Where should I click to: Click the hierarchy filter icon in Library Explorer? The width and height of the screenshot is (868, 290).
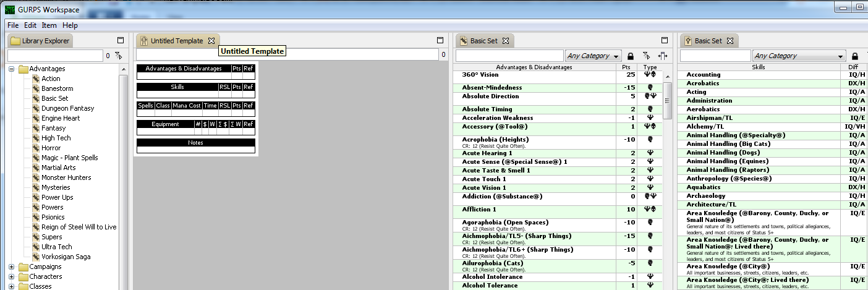point(118,56)
